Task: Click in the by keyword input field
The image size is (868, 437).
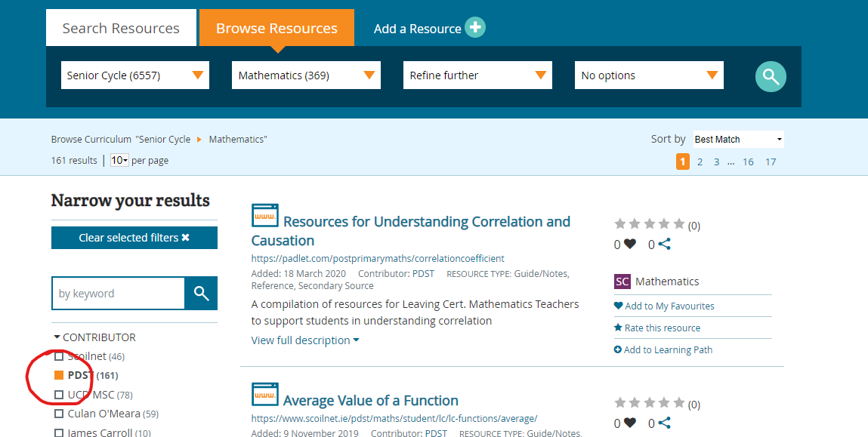Action: point(118,294)
